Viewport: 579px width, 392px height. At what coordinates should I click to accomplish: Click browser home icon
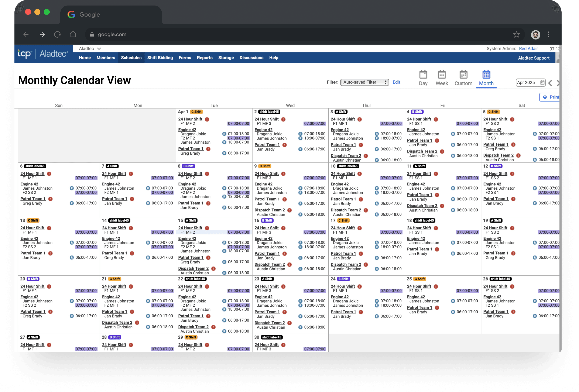pyautogui.click(x=73, y=34)
